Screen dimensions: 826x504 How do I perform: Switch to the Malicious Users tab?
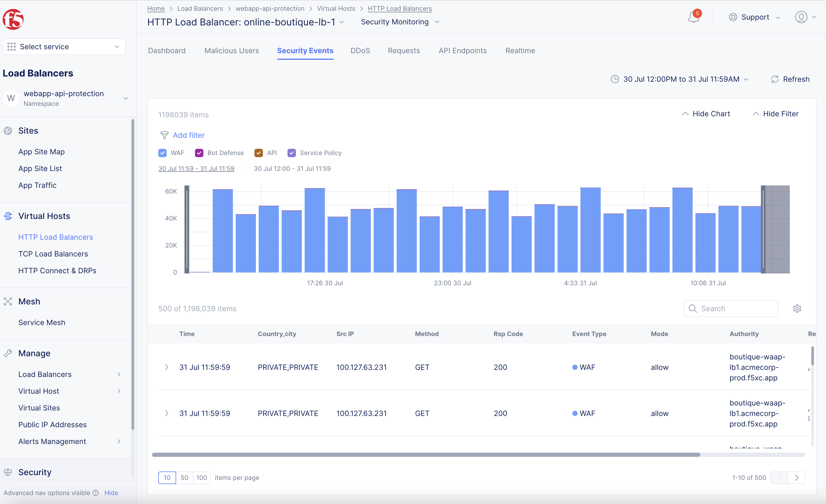[x=232, y=51]
